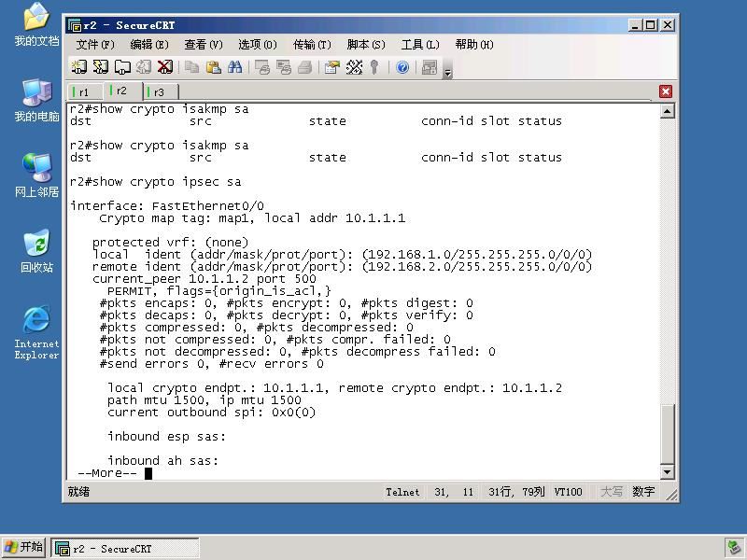Switch to the r1 tab

(x=85, y=91)
